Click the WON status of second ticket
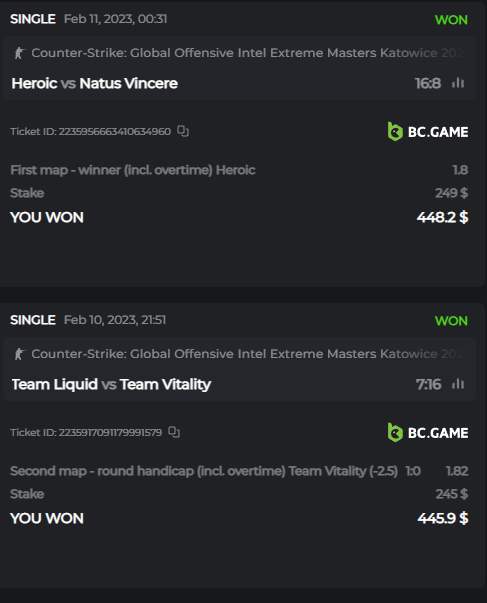The image size is (487, 603). [451, 321]
